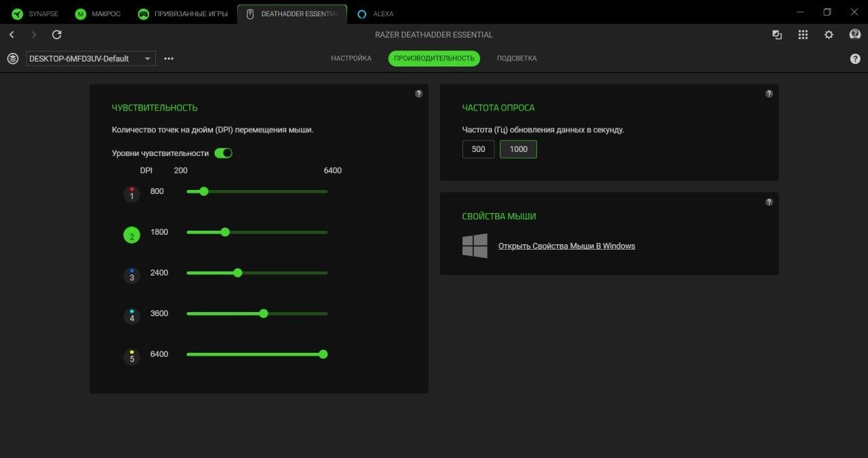Select sensitivity stage 5
Screen dimensions: 868x458
coord(132,358)
